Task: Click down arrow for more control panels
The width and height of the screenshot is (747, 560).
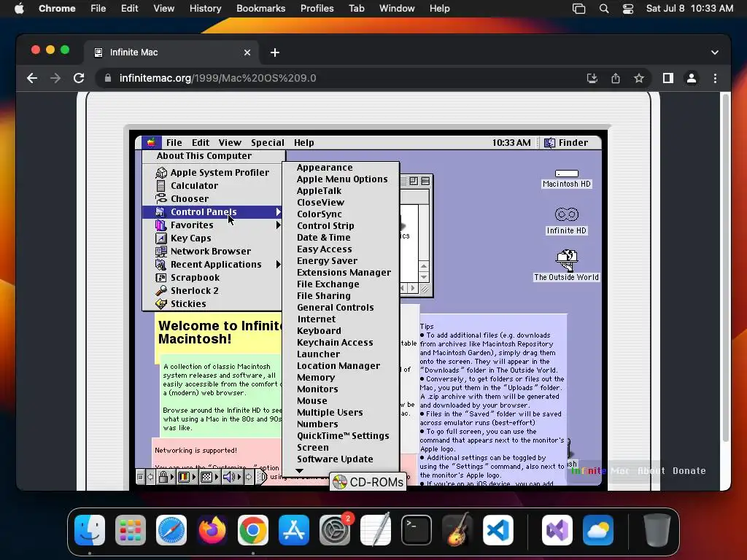Action: click(x=299, y=470)
